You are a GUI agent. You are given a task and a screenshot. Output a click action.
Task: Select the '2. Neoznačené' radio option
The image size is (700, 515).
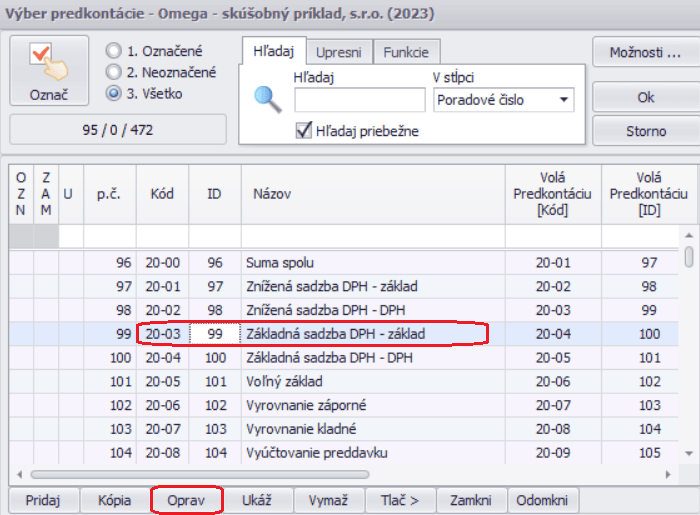pyautogui.click(x=114, y=72)
